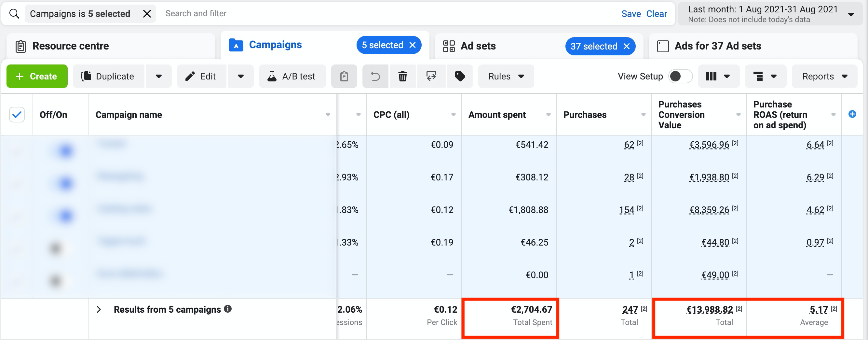Click the undo arrow icon
Image resolution: width=868 pixels, height=340 pixels.
[375, 76]
